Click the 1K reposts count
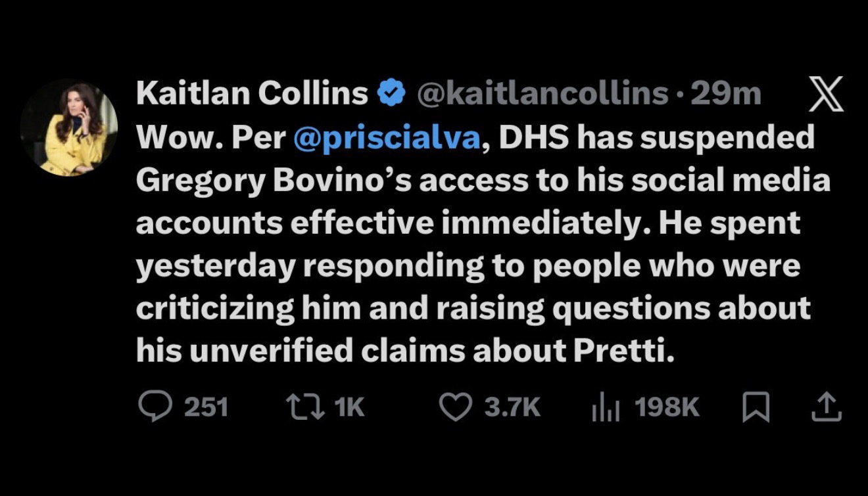Image resolution: width=868 pixels, height=496 pixels. [x=349, y=407]
